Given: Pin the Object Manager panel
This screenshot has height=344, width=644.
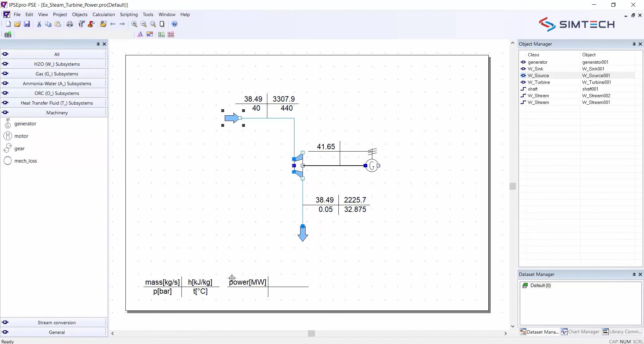Looking at the screenshot, I should [x=634, y=44].
